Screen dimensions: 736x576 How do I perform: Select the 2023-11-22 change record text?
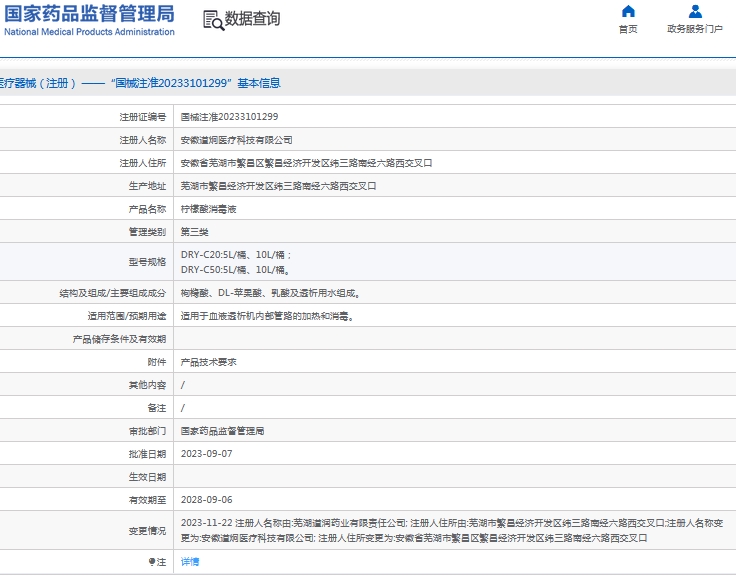(452, 530)
